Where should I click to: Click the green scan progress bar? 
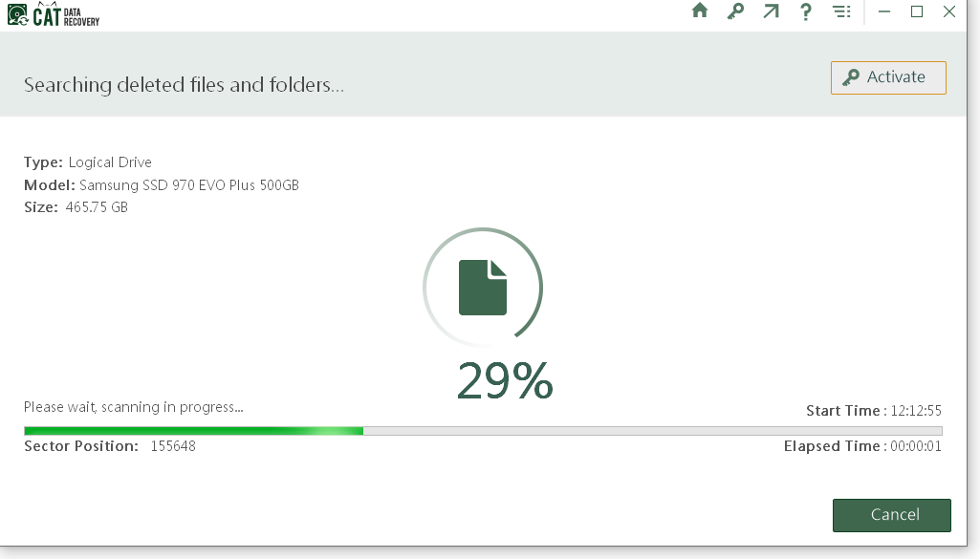(194, 431)
